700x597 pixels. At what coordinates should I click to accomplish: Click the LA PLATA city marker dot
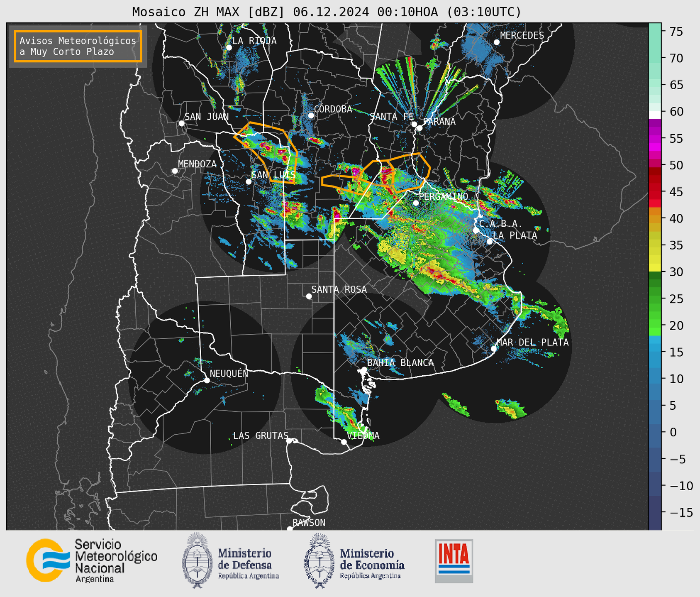pyautogui.click(x=489, y=242)
